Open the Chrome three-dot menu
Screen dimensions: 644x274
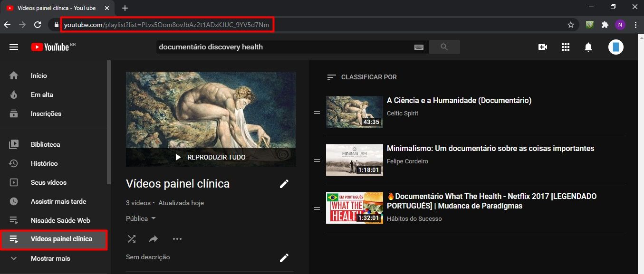coord(635,25)
